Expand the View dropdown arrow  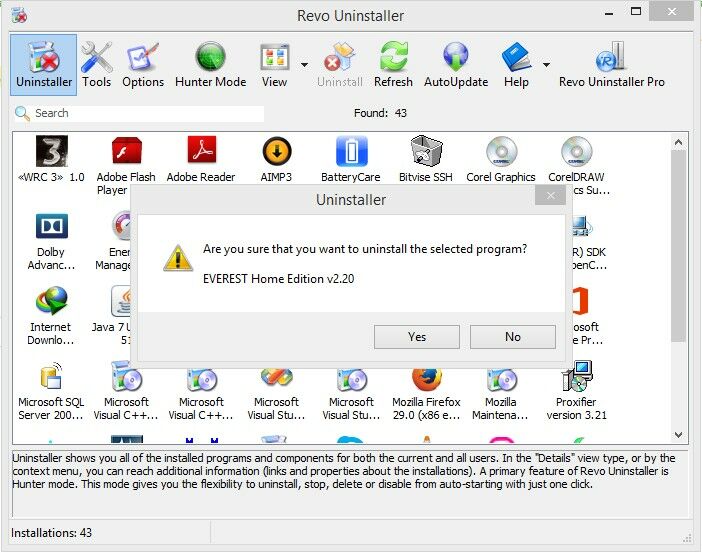click(x=304, y=65)
